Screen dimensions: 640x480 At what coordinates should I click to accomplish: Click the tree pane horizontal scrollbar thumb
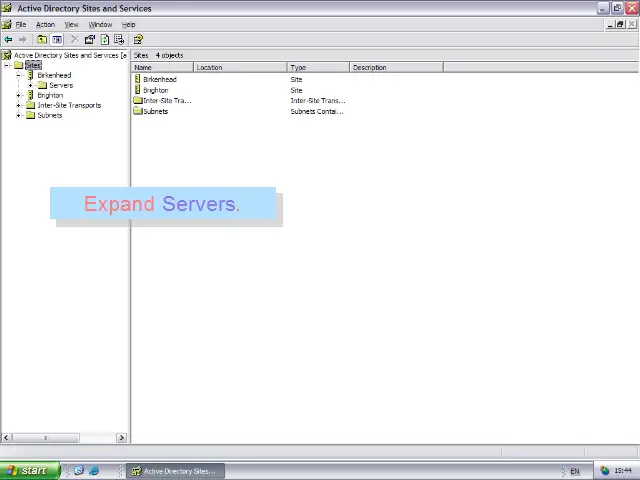pyautogui.click(x=45, y=438)
